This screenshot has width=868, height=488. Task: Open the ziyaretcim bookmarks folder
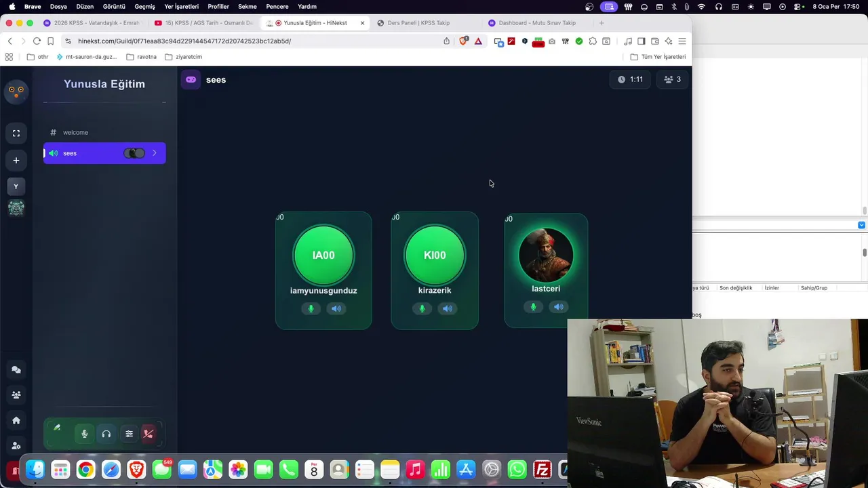click(x=184, y=57)
